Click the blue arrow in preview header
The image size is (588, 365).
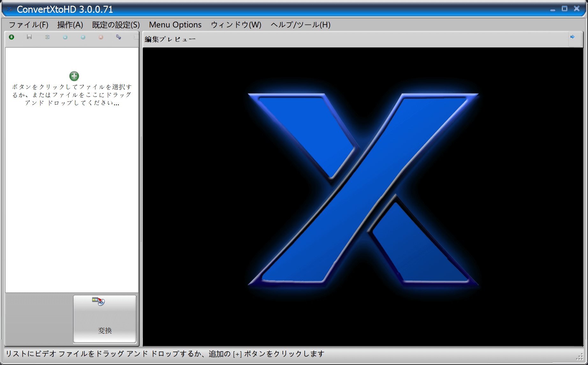point(572,37)
